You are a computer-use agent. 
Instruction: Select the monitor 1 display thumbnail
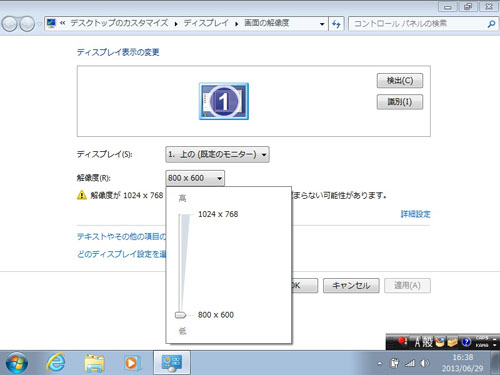click(x=224, y=101)
